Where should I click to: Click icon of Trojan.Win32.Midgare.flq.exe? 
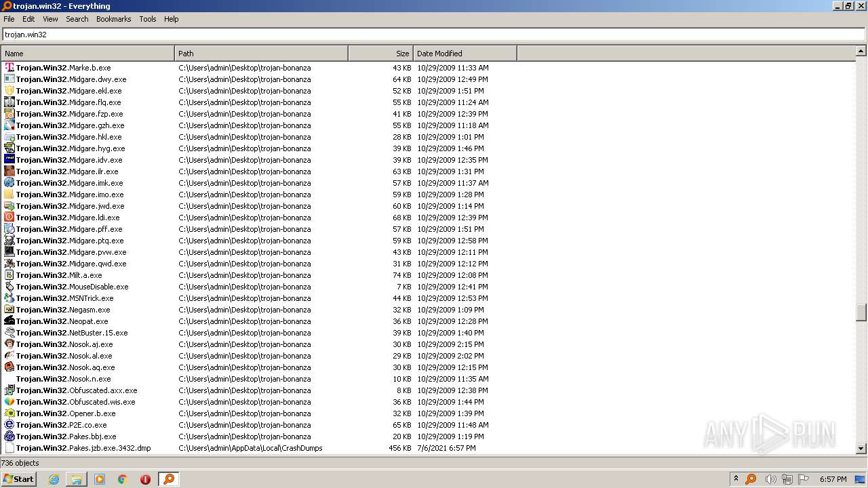point(9,102)
